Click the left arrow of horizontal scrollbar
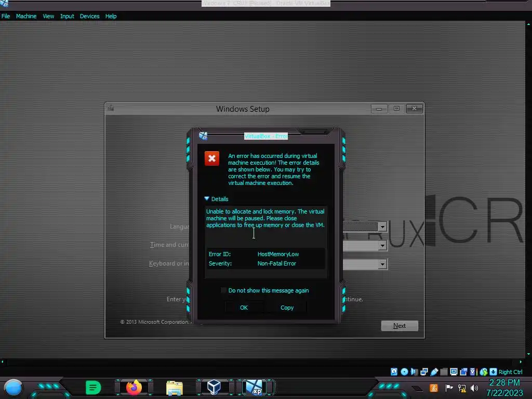Image resolution: width=532 pixels, height=399 pixels. click(3, 362)
